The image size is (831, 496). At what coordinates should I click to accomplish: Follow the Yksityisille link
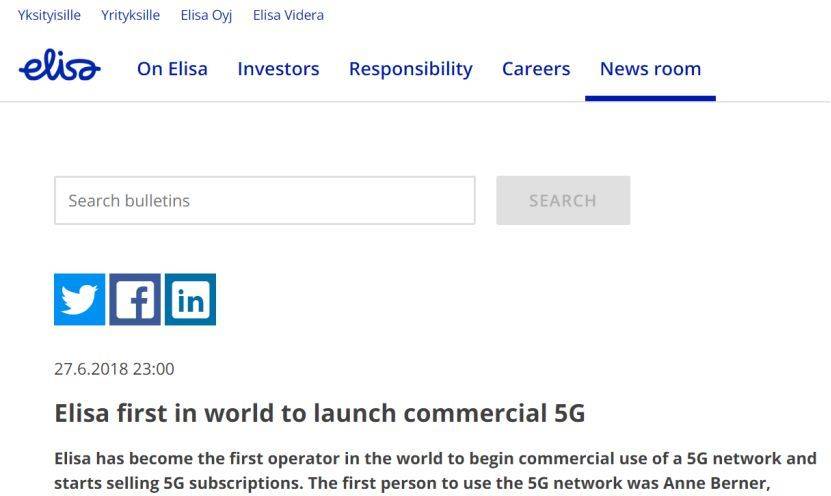click(x=49, y=15)
